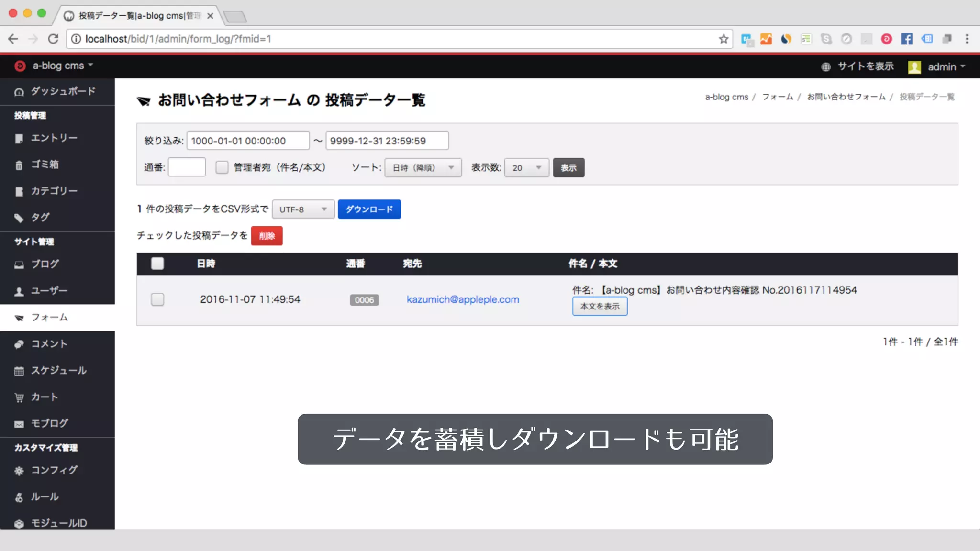Click the モブログ envelope icon
Viewport: 980px width, 551px height.
(x=19, y=424)
